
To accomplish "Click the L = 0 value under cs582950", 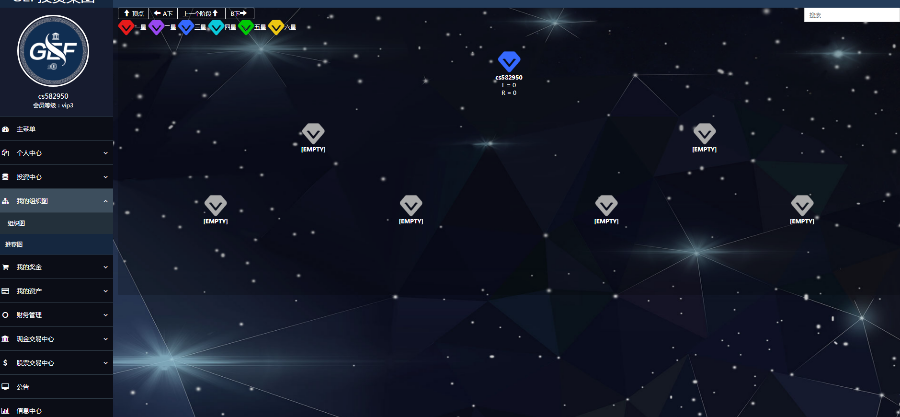I will [509, 85].
